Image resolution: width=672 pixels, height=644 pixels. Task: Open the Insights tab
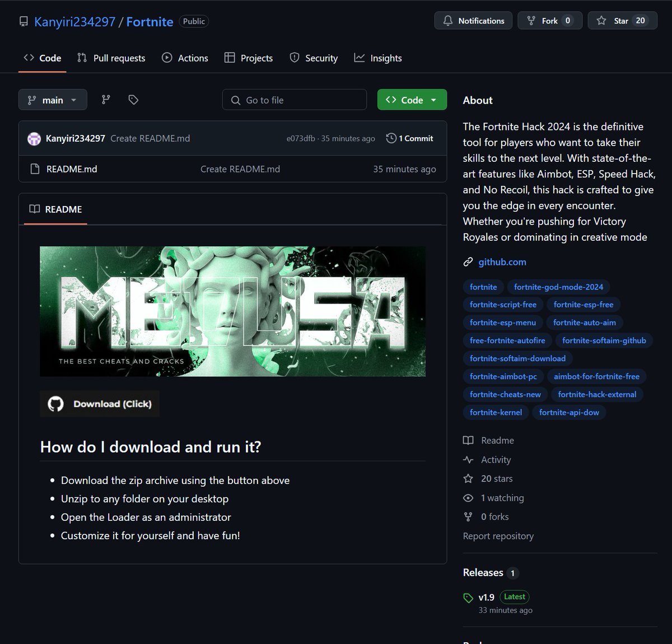click(378, 58)
